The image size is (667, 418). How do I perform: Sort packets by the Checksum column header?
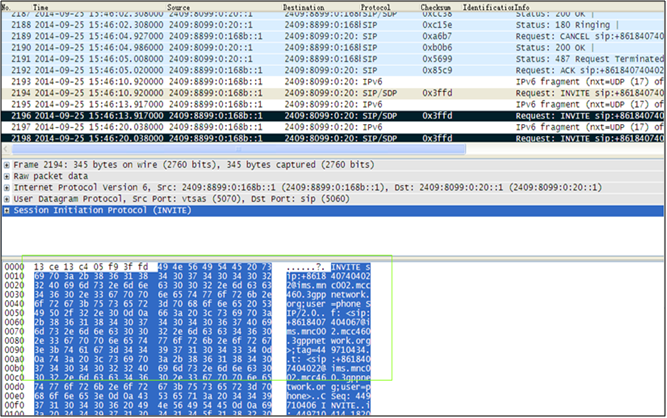pos(435,7)
